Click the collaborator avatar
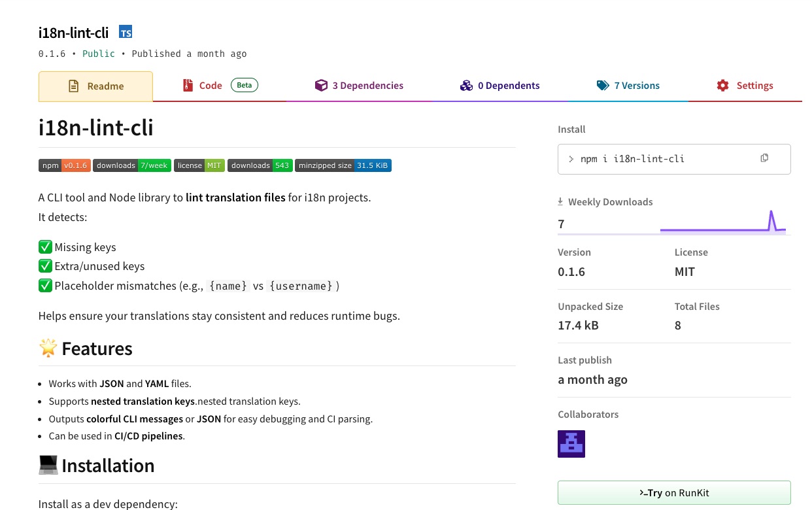 pyautogui.click(x=571, y=444)
